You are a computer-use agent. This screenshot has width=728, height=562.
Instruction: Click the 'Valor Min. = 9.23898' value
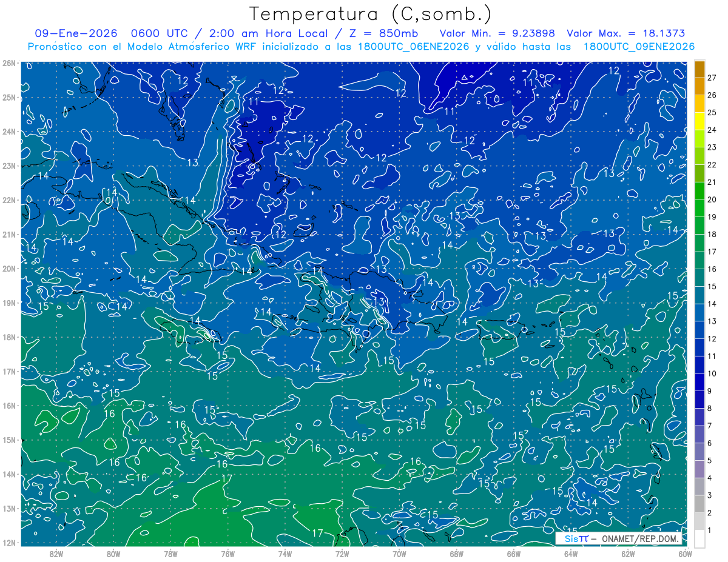coord(497,34)
